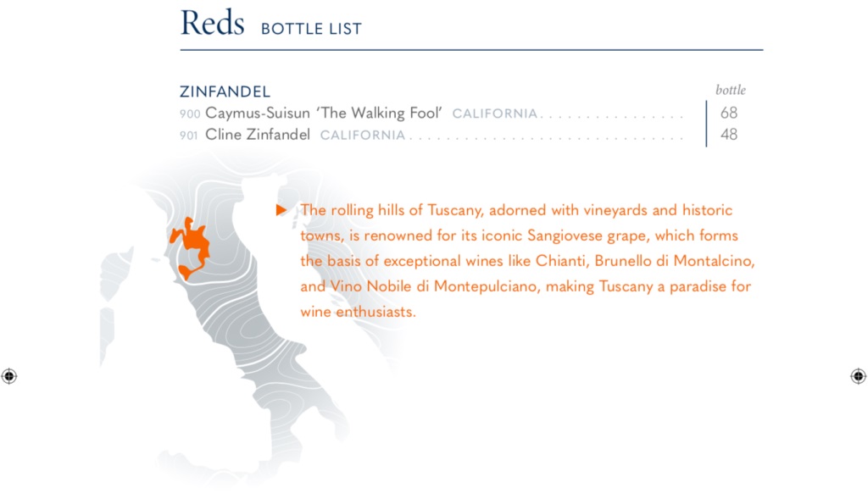Click CALIFORNIA label next to Caymus-Suisun
The height and width of the screenshot is (499, 868).
tap(495, 114)
